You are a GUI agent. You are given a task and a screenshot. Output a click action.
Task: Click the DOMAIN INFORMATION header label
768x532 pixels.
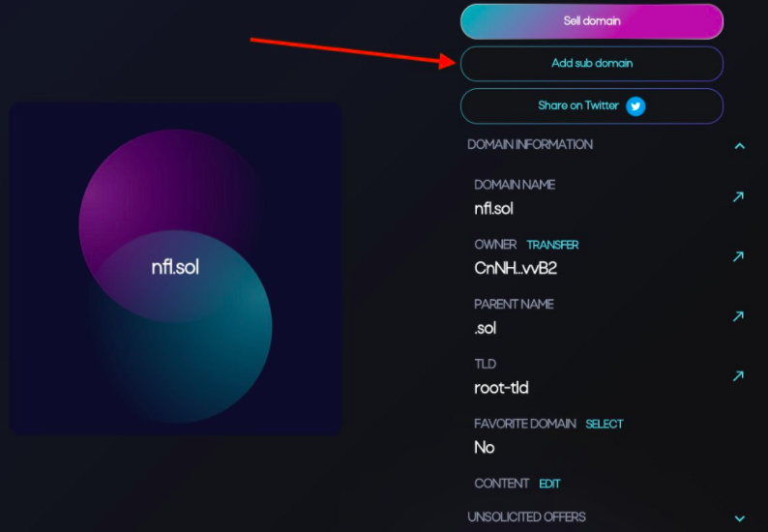530,144
